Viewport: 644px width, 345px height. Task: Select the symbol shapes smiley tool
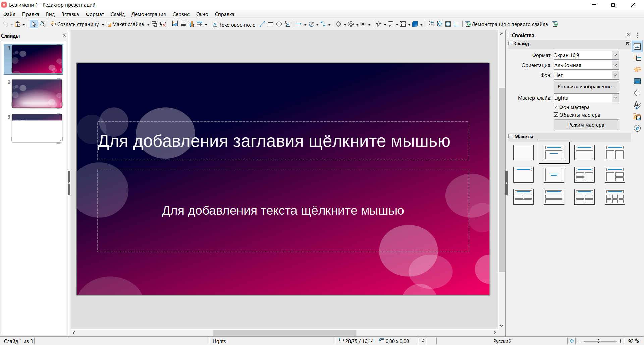(351, 24)
